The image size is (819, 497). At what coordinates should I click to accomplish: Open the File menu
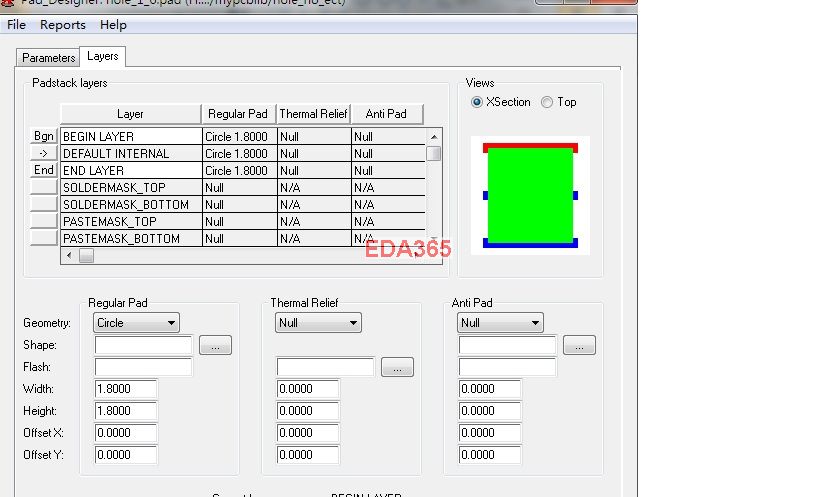[16, 25]
